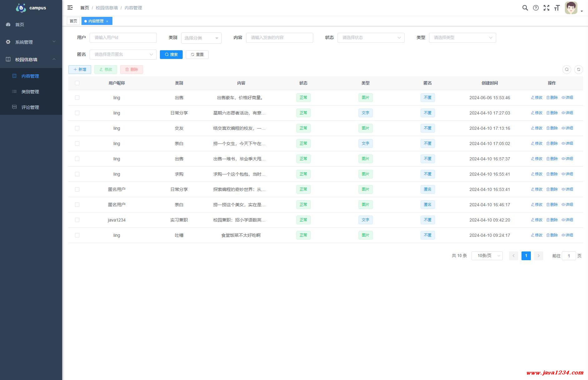Collapse the sidebar with hamburger icon

click(70, 7)
